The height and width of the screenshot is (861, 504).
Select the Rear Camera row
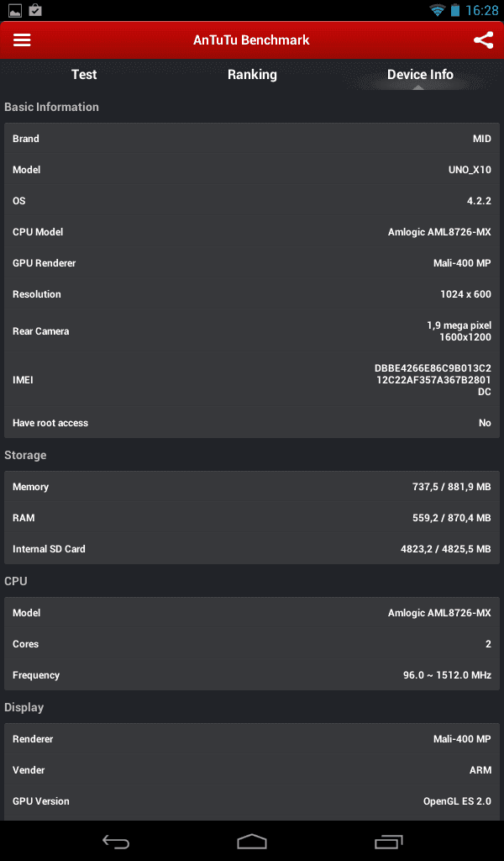coord(252,331)
